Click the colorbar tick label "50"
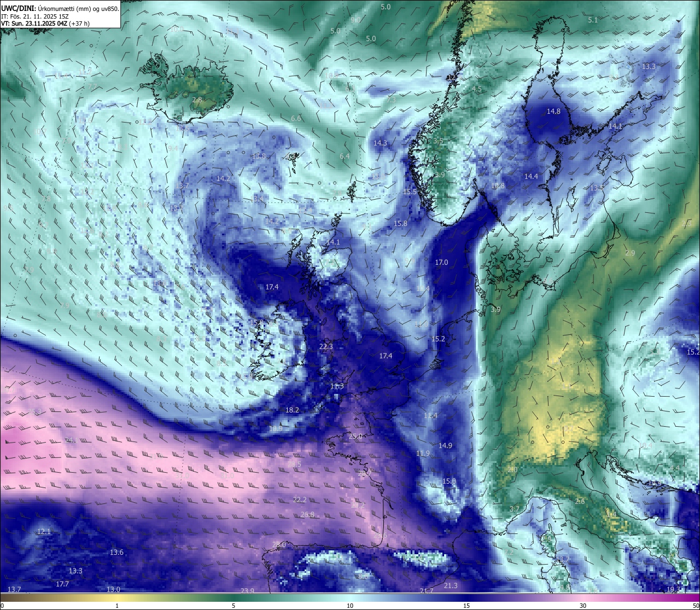 [696, 606]
